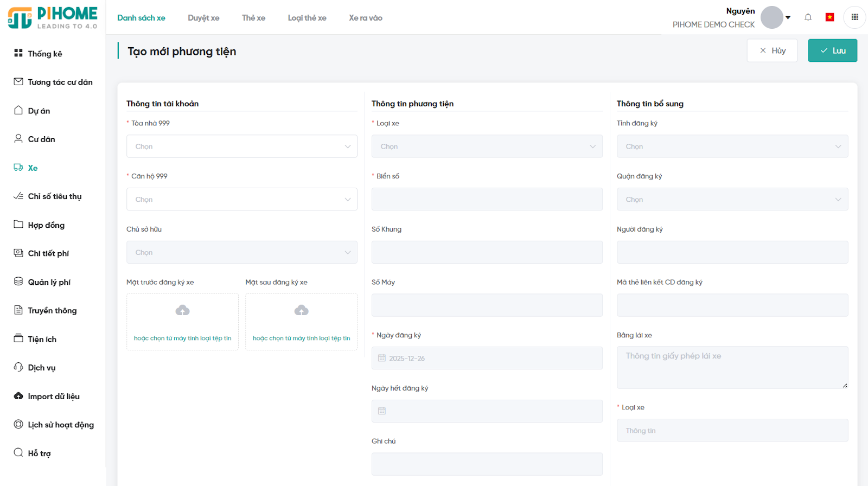Expand the Tòa nhà 999 dropdown
The height and width of the screenshot is (486, 868).
241,146
